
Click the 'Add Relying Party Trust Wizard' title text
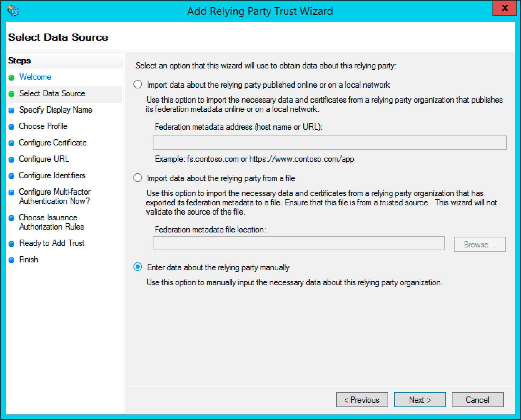[260, 11]
